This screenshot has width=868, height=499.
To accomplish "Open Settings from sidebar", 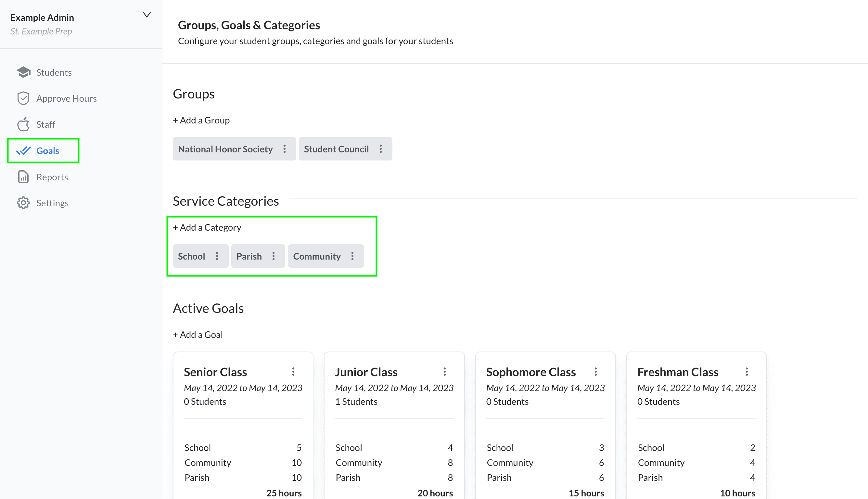I will (52, 203).
